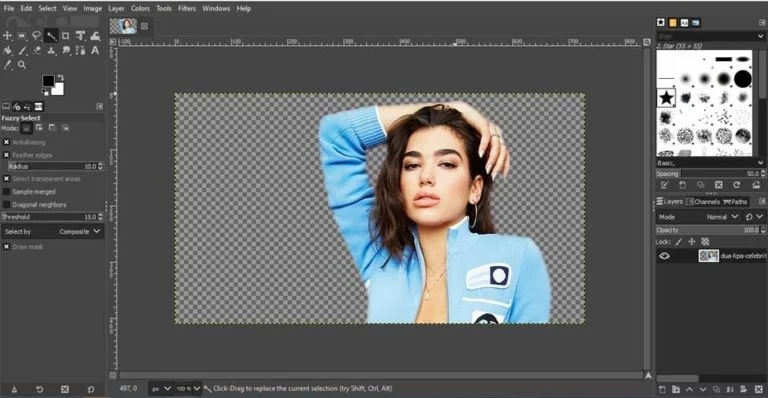Switch to the Layers tab

(670, 202)
